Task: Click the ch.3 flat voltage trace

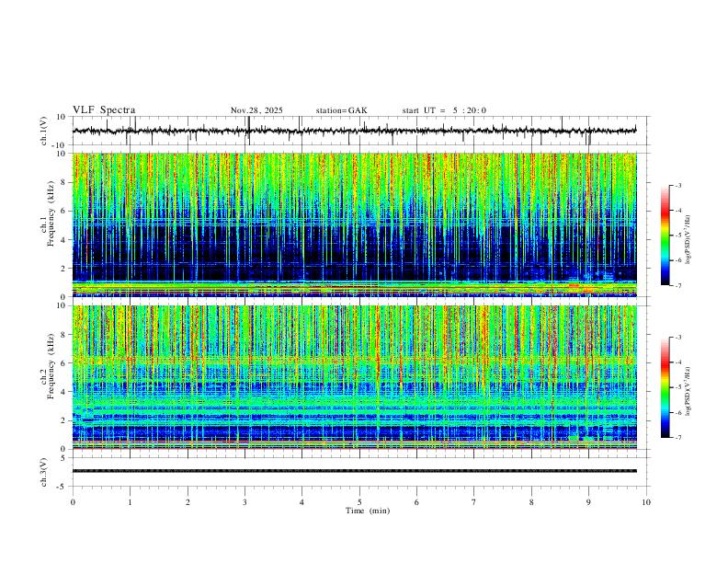Action: click(x=355, y=471)
